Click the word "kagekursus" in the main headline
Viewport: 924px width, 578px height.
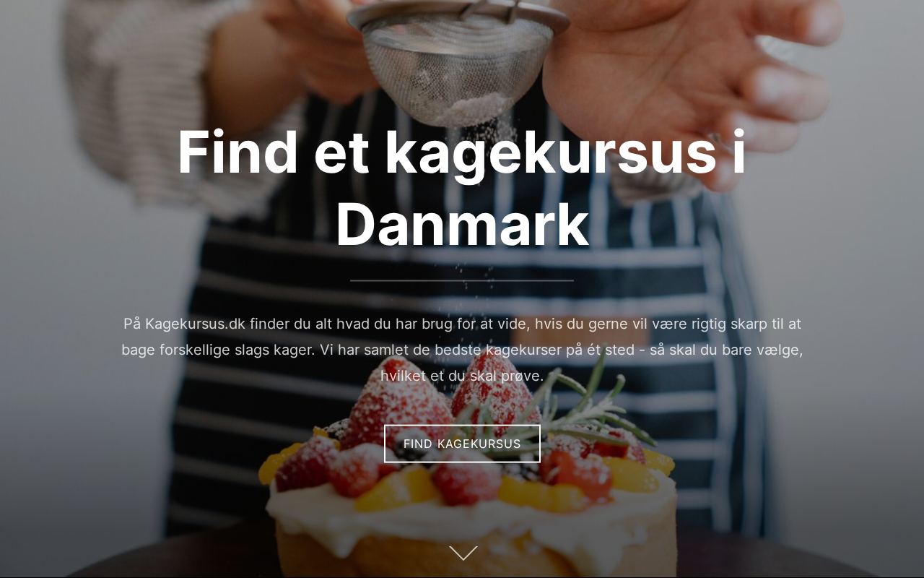(552, 154)
